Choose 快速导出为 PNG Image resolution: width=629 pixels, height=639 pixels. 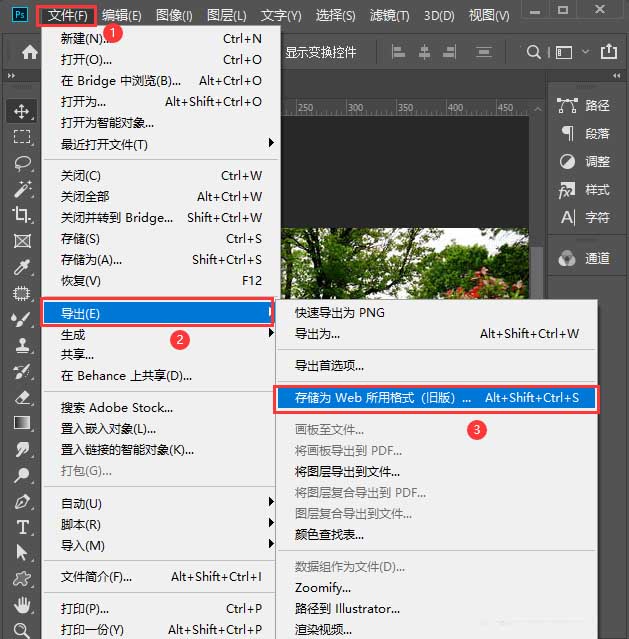pos(436,313)
